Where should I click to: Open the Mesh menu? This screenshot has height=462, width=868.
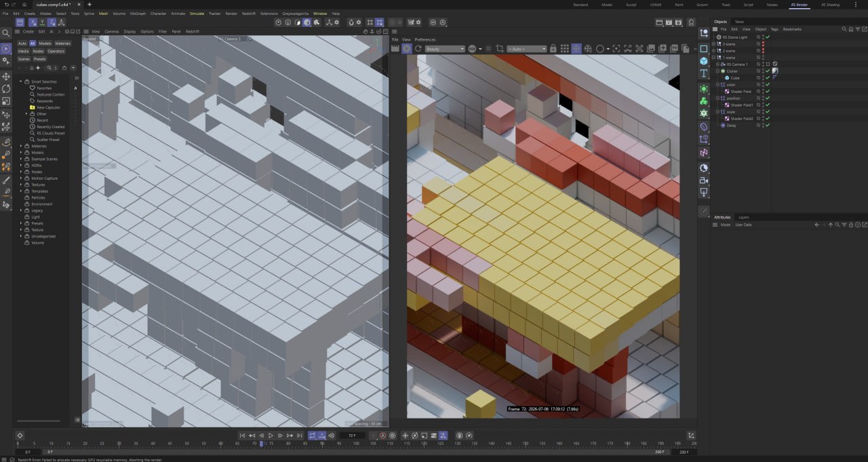point(103,13)
